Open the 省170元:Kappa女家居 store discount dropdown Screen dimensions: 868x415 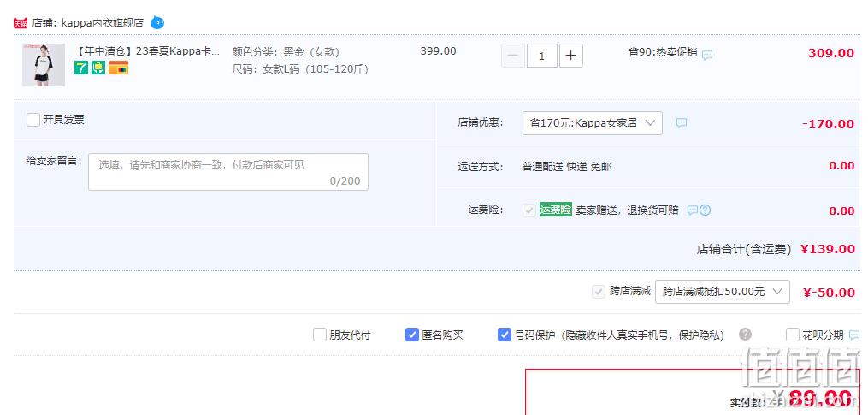(593, 123)
